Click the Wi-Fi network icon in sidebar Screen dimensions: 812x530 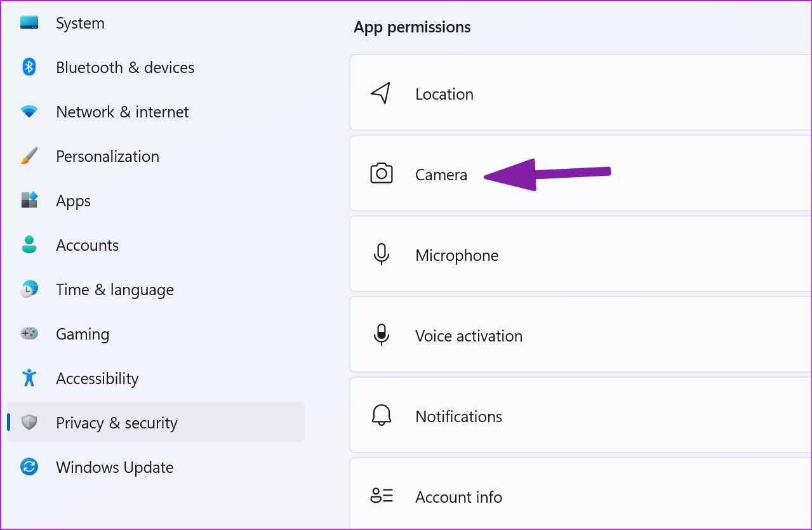click(x=29, y=112)
